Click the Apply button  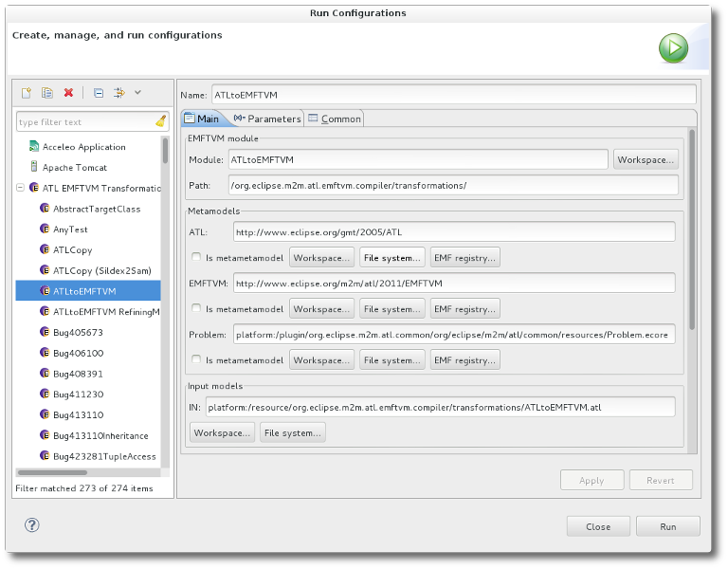(x=591, y=480)
